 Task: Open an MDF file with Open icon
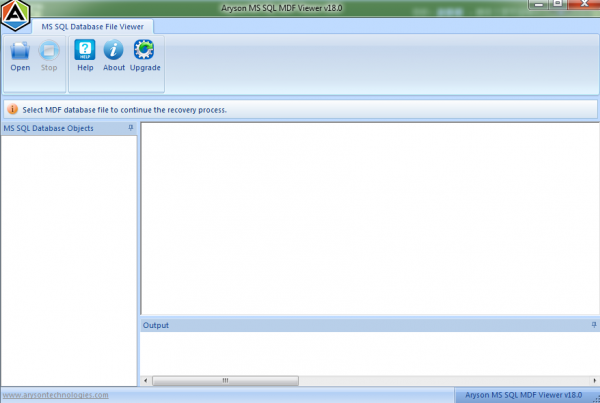point(20,56)
